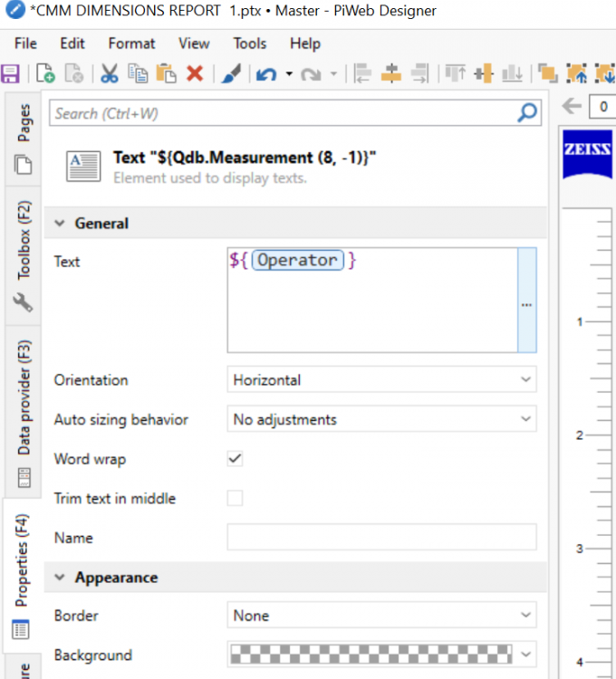Viewport: 616px width, 679px height.
Task: Open the Auto sizing behavior dropdown
Action: click(x=380, y=419)
